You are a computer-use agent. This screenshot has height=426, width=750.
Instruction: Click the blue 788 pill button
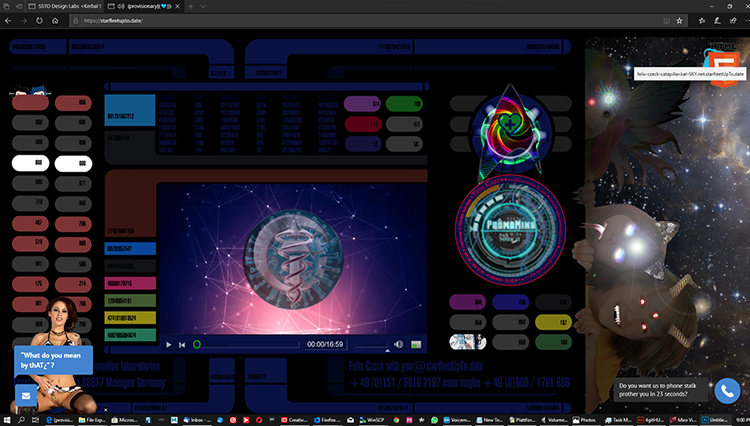tap(510, 302)
